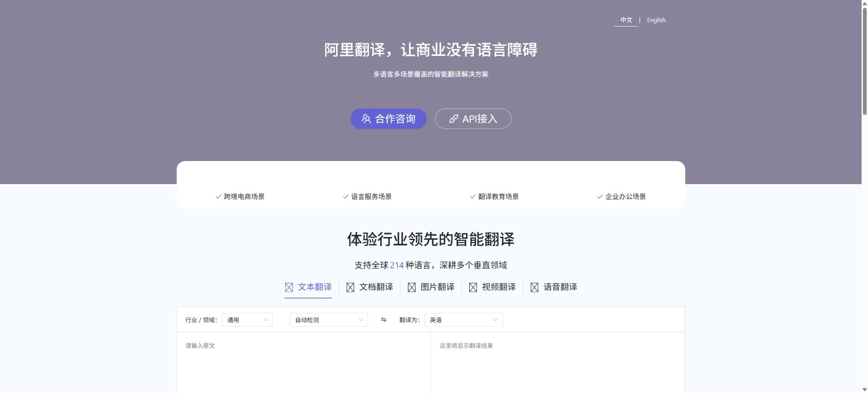This screenshot has height=393, width=868.
Task: Click the icon beside 图片翻译 tab
Action: (412, 287)
